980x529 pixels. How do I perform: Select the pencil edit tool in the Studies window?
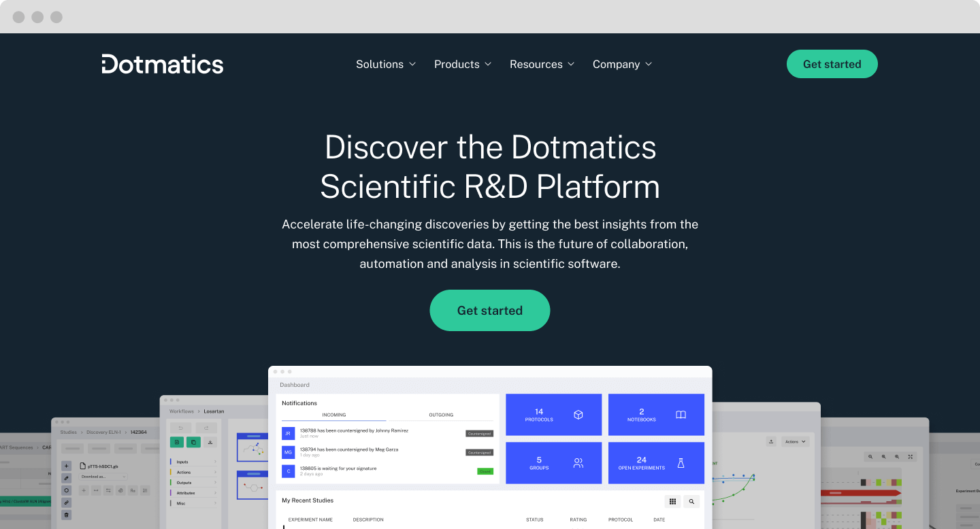pos(66,478)
